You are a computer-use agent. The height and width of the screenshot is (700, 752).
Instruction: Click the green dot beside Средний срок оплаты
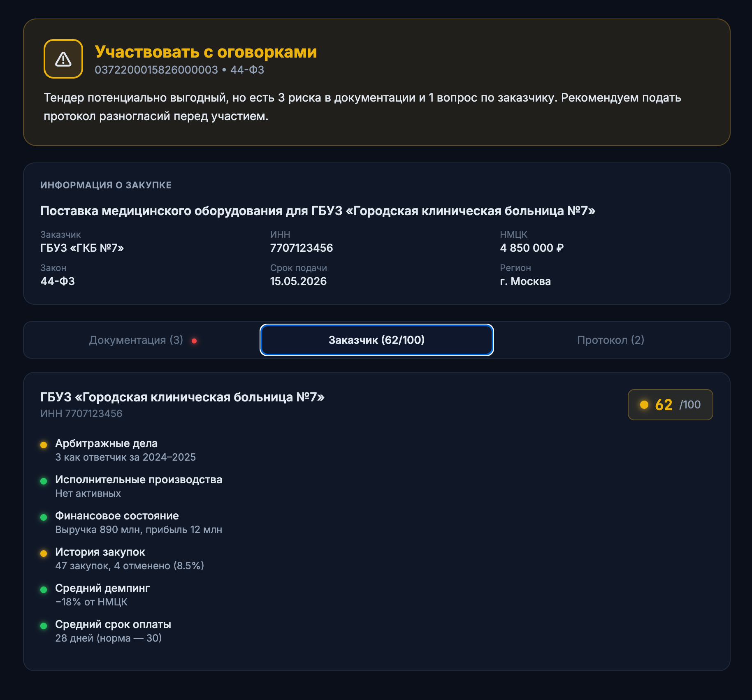coord(44,626)
